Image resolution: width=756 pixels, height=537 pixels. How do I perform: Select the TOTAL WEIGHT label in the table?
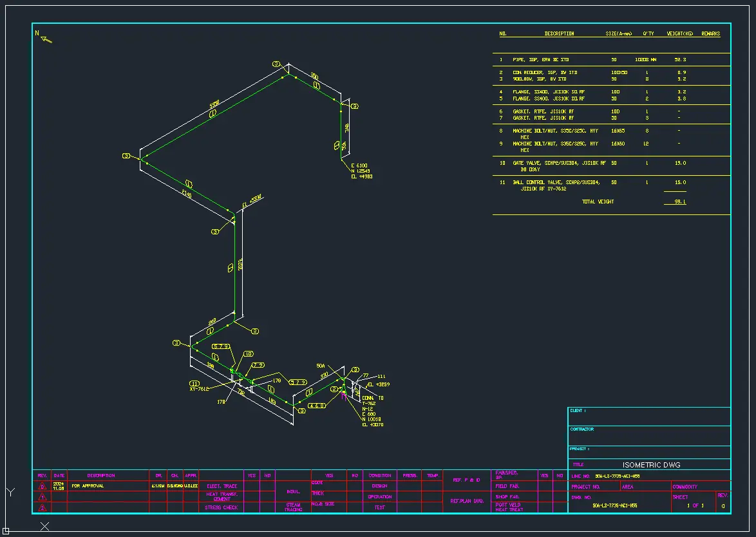598,202
